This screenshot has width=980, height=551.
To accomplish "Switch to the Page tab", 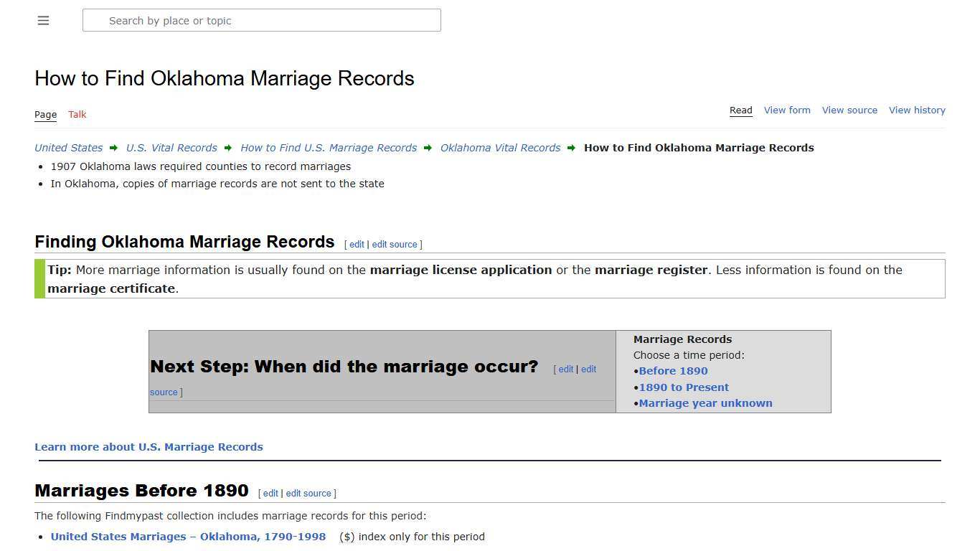I will point(45,114).
